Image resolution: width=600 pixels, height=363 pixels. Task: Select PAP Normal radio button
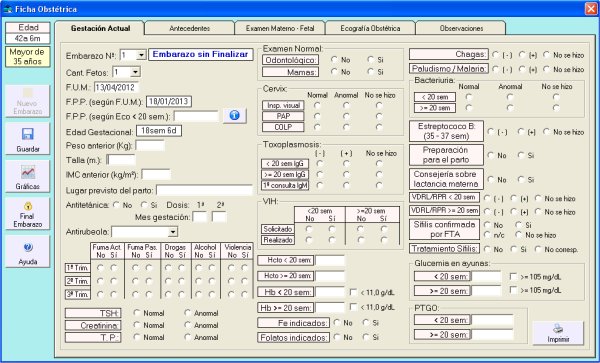317,116
